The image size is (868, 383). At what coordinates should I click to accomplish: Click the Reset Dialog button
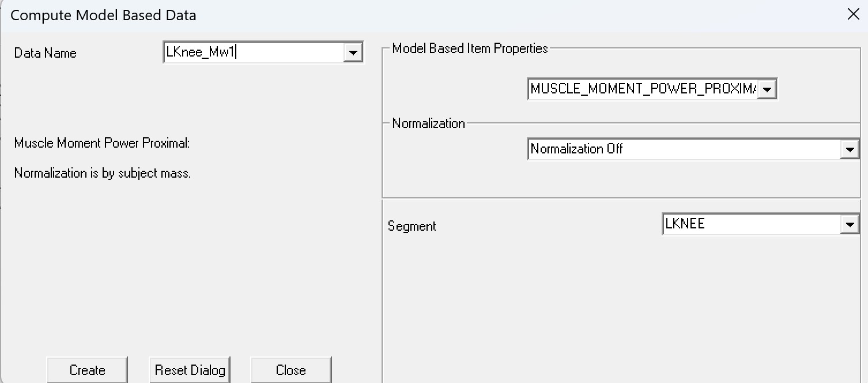point(190,370)
